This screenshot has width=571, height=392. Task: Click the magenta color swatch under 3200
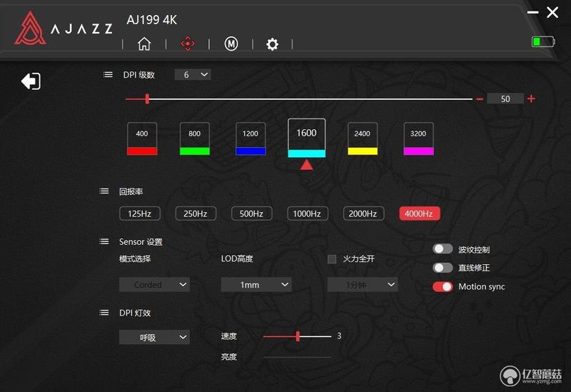(418, 151)
